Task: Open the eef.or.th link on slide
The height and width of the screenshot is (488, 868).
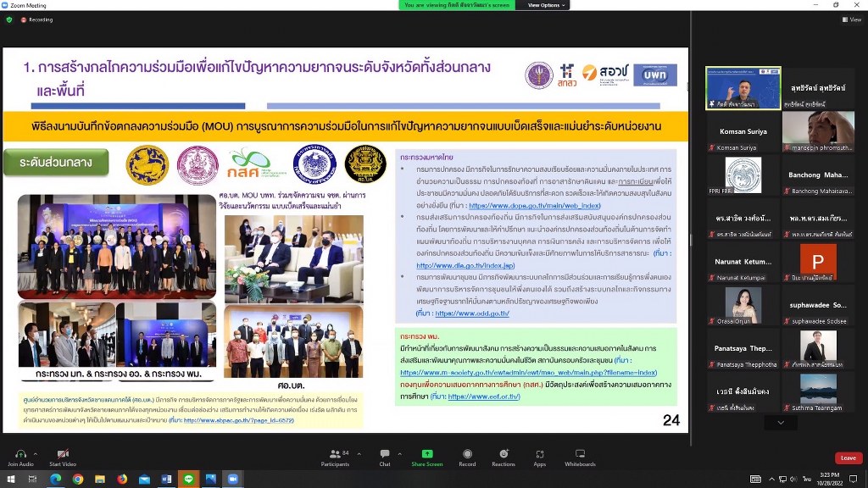Action: pos(484,396)
